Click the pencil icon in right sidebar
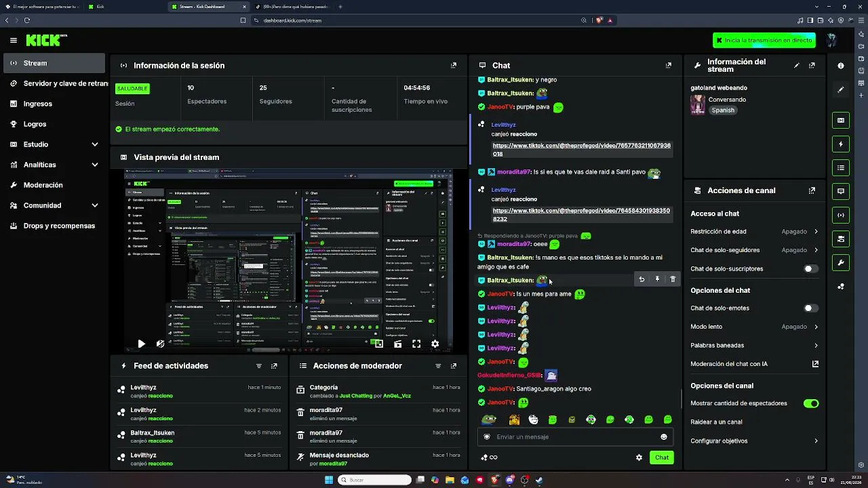Screen dimensions: 868x488 click(841, 89)
